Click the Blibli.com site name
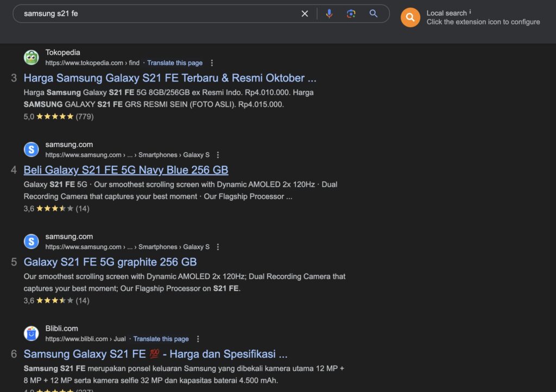556x392 pixels. (x=62, y=328)
